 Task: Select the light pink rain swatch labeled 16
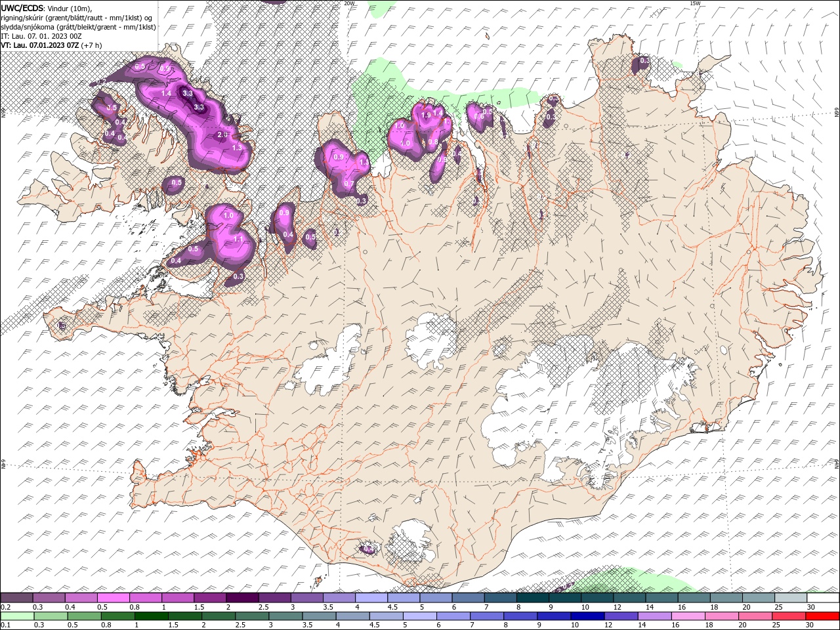pyautogui.click(x=688, y=616)
